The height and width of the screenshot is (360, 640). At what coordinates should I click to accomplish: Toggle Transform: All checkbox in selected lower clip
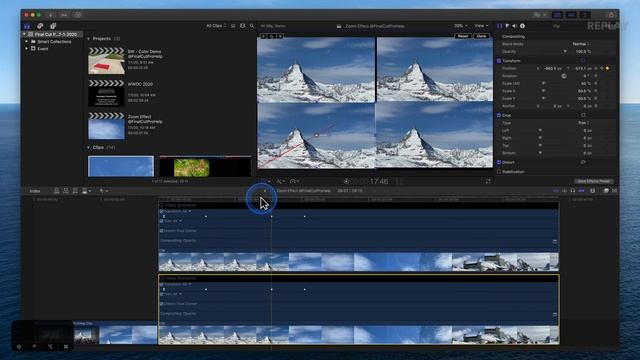(162, 284)
